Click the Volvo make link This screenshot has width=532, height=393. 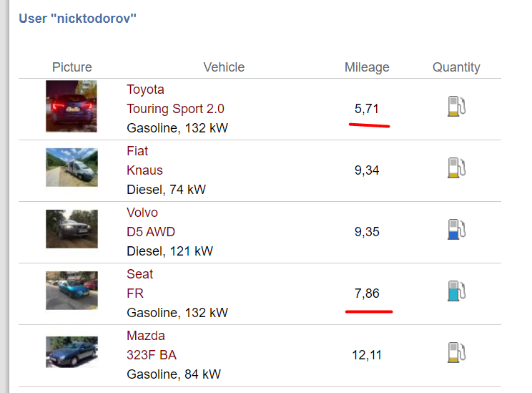pyautogui.click(x=142, y=213)
